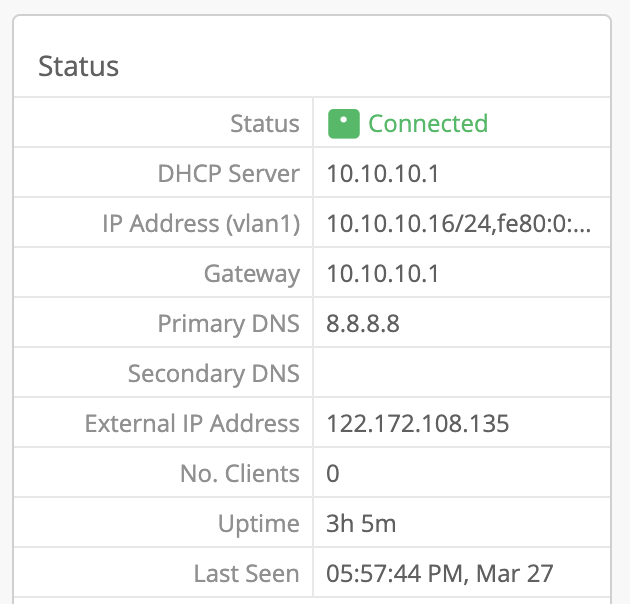Click the truncated vlan1 IP address value
630x604 pixels.
459,224
